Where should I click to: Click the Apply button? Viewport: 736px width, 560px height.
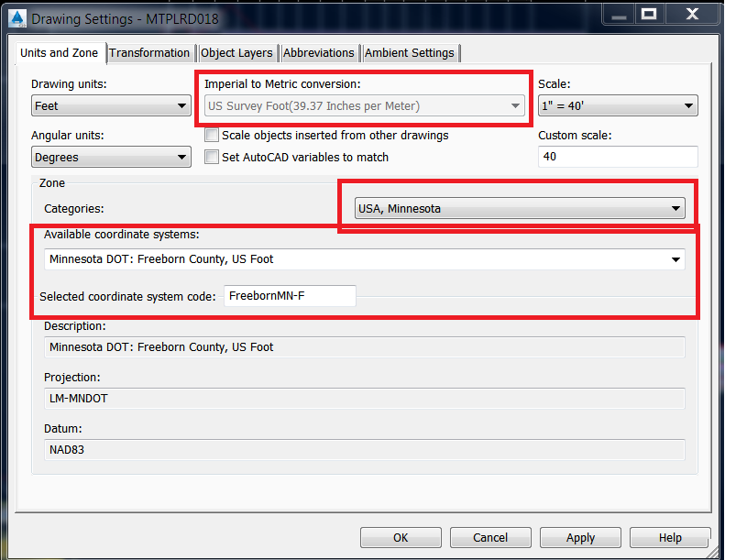coord(580,537)
